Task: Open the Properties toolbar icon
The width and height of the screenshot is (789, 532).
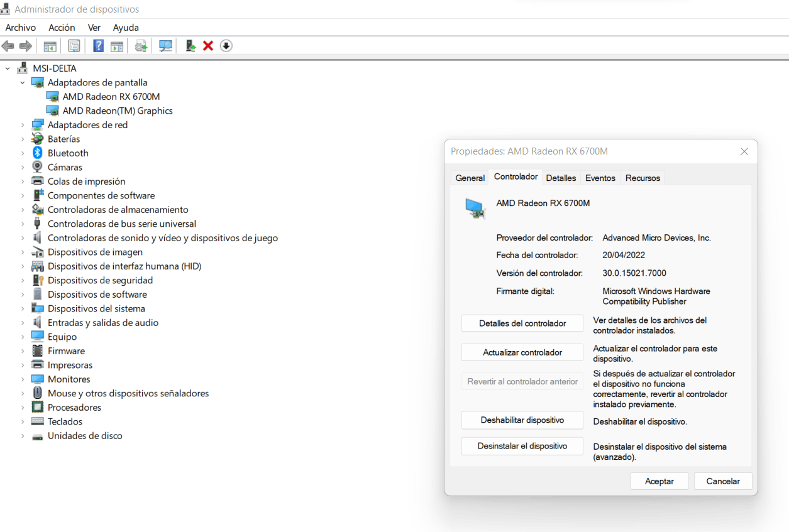Action: pyautogui.click(x=74, y=46)
